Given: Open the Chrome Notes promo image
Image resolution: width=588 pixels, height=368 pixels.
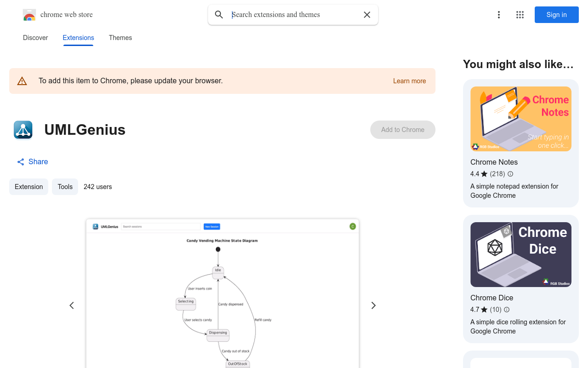Looking at the screenshot, I should pos(521,119).
